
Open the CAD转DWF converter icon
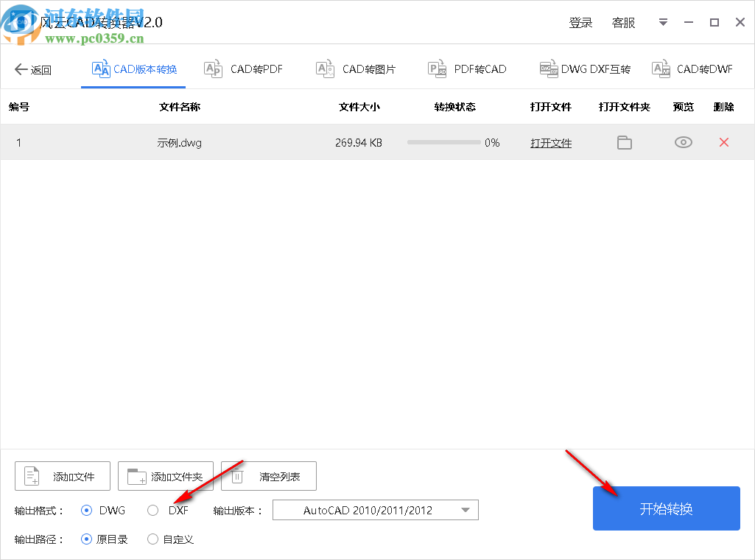(660, 69)
